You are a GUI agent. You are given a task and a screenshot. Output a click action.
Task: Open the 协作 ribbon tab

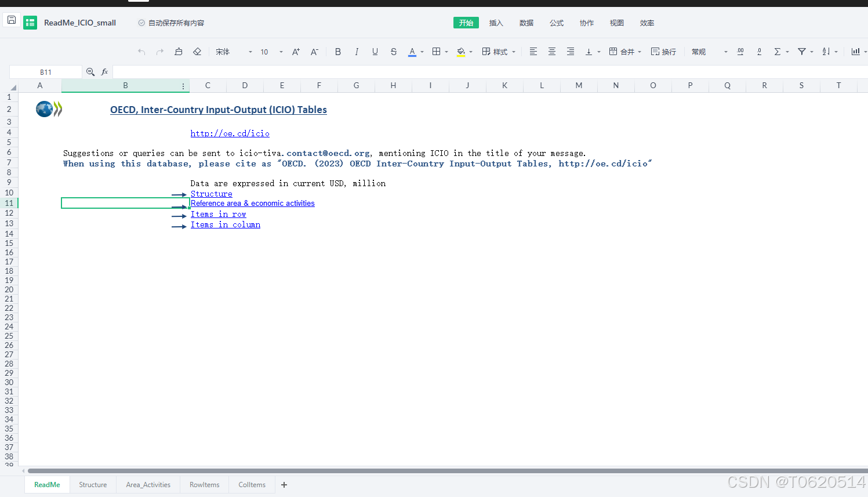pos(587,23)
